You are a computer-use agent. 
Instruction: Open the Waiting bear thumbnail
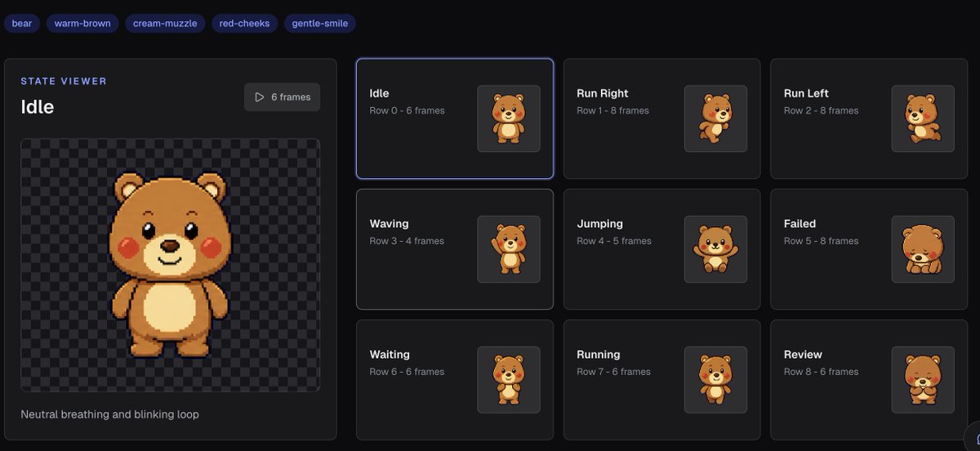[x=509, y=380]
